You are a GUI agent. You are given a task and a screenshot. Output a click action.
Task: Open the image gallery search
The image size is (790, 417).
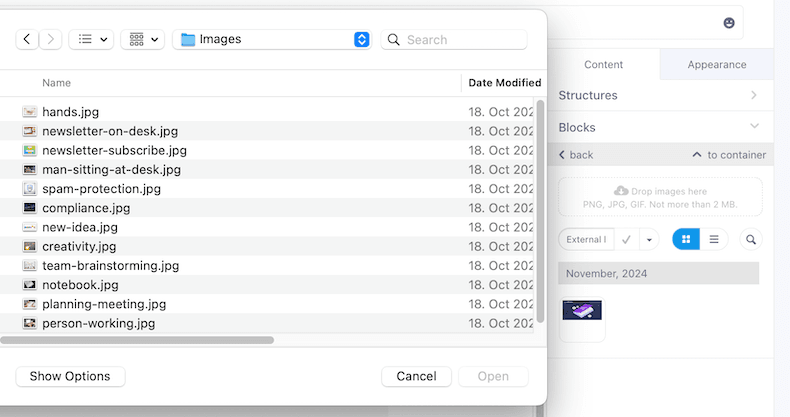751,239
